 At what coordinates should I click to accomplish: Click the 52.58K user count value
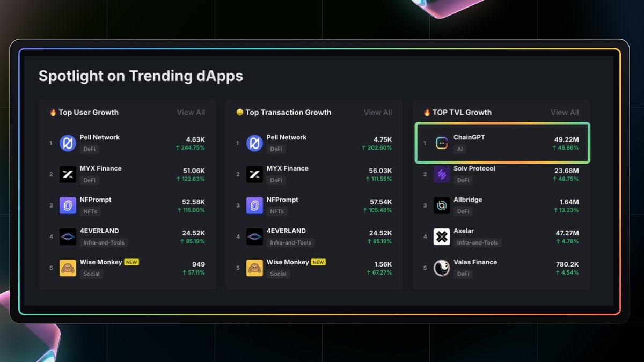pos(194,202)
